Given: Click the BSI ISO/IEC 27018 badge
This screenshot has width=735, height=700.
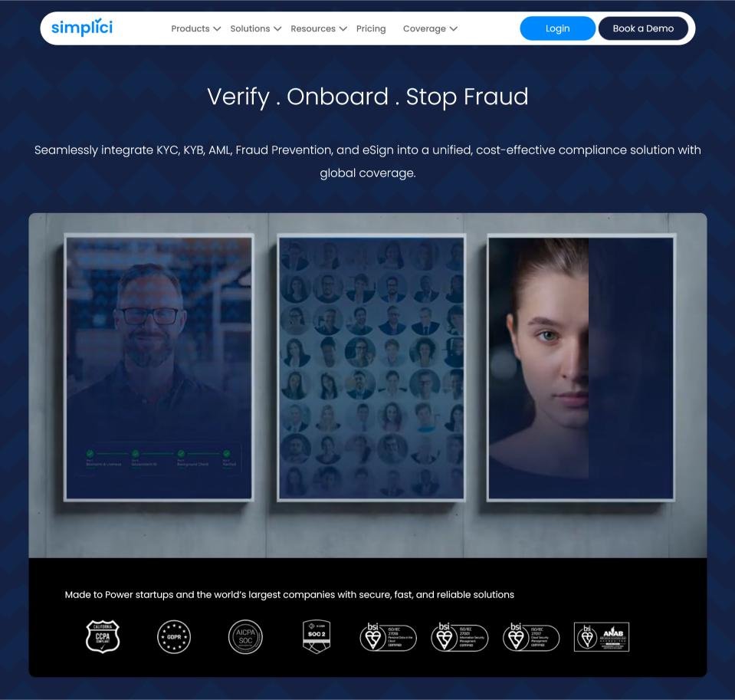Looking at the screenshot, I should tap(388, 636).
